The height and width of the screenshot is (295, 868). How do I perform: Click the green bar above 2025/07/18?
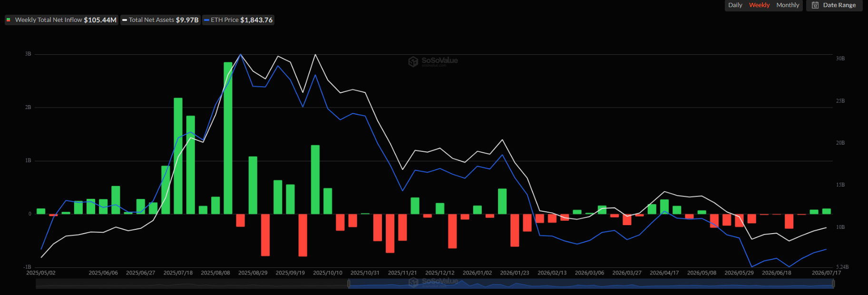pyautogui.click(x=178, y=156)
